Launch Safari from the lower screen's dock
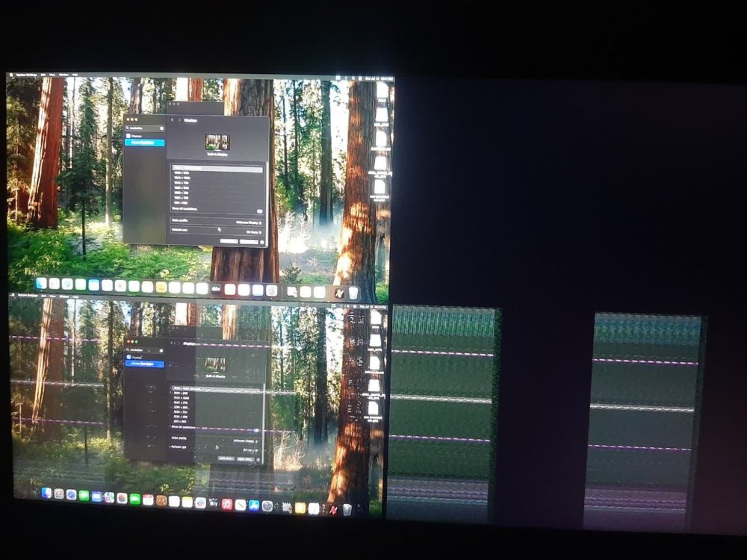747x560 pixels. tap(71, 495)
